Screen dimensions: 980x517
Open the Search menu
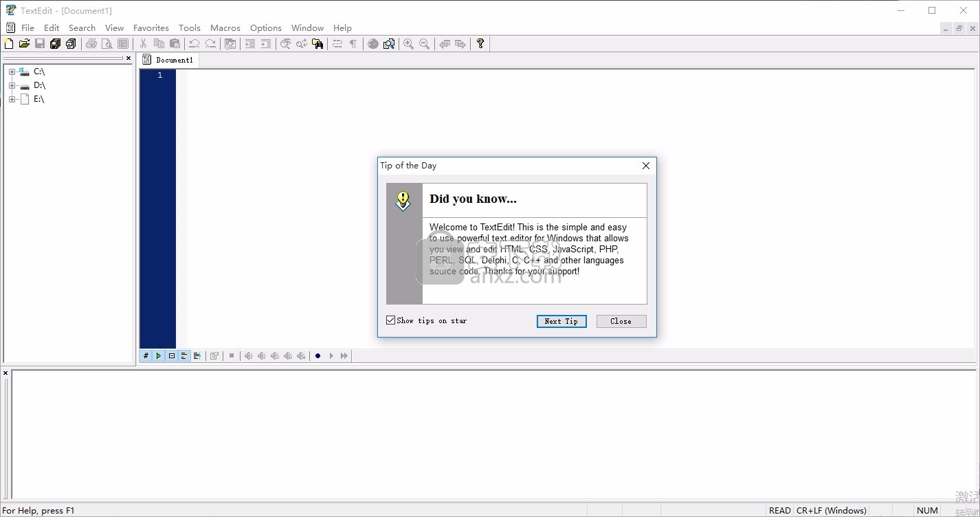(82, 28)
